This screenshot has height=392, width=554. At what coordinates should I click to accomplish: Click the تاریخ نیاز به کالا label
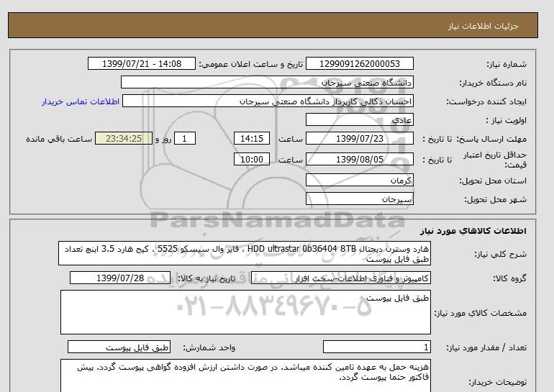(206, 278)
